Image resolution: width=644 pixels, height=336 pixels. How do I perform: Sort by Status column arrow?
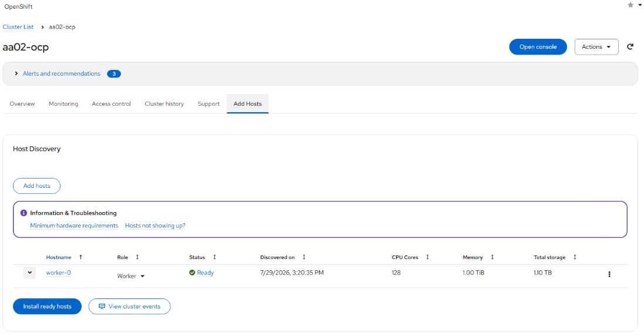click(x=214, y=257)
